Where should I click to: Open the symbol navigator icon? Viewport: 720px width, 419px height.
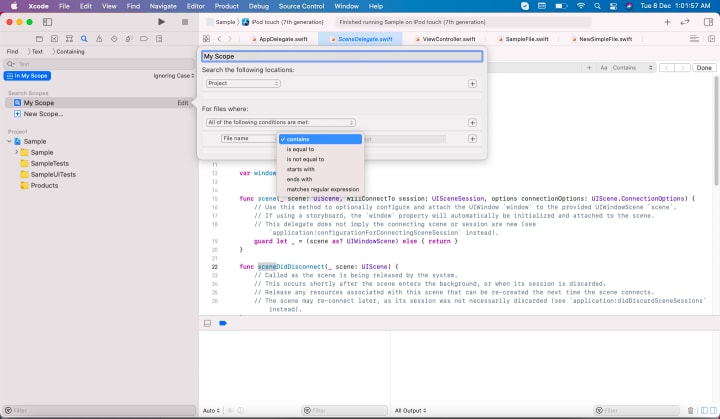(x=69, y=39)
